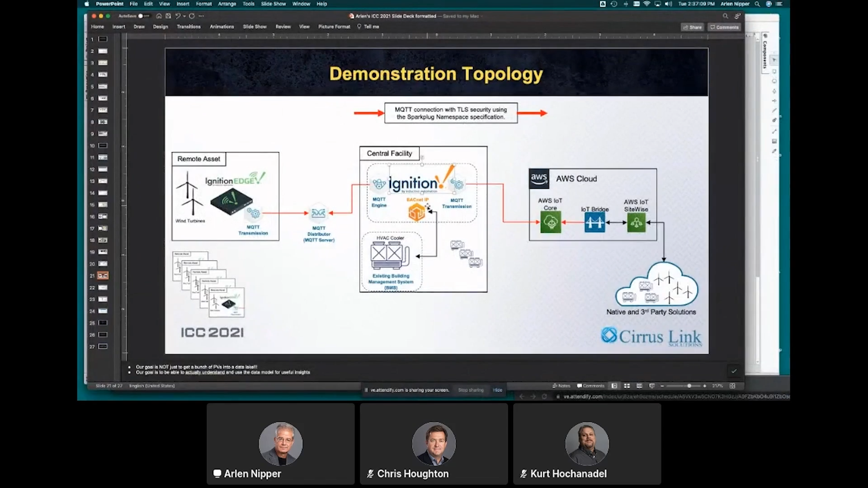Open the English (United States) language selector
868x488 pixels.
pyautogui.click(x=152, y=386)
